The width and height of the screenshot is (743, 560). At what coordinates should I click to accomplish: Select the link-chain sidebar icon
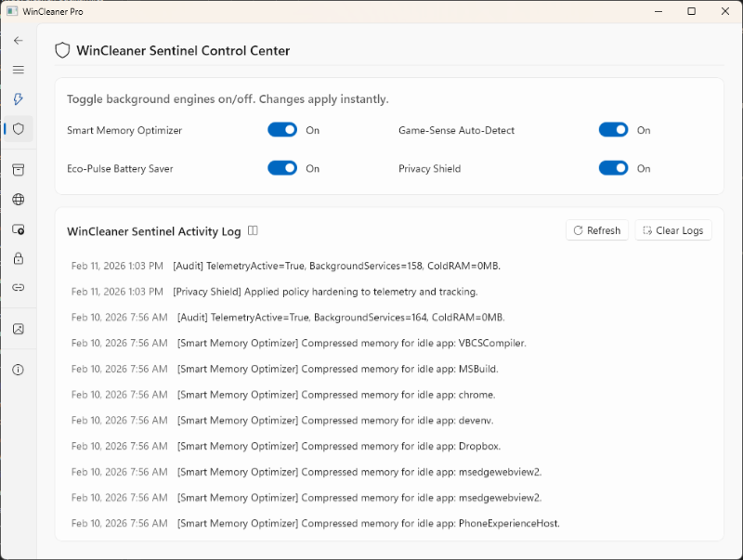click(18, 288)
